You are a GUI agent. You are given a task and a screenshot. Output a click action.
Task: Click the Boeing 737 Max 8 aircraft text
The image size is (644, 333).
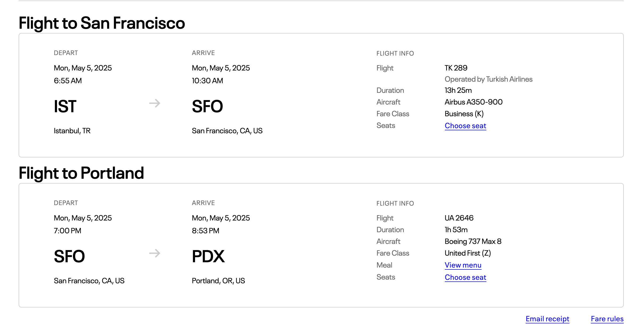[473, 242]
